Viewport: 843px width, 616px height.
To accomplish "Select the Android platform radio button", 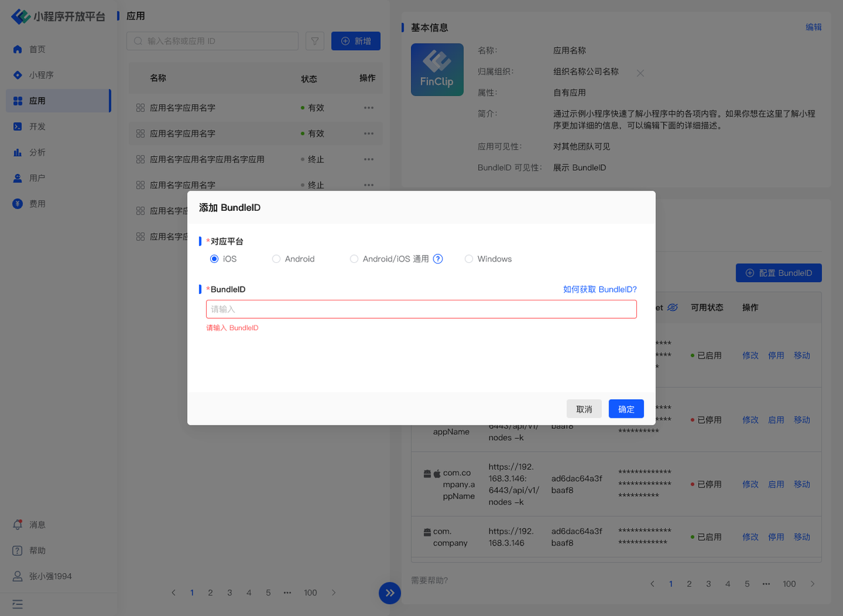I will 277,259.
